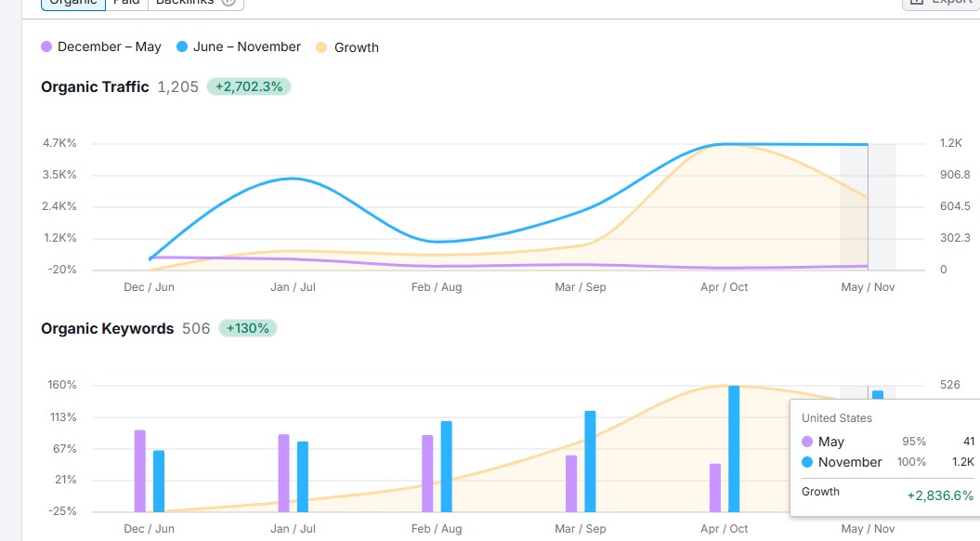The image size is (980, 541).
Task: Click the blue Jan / Jul keywords bar
Action: 303,476
